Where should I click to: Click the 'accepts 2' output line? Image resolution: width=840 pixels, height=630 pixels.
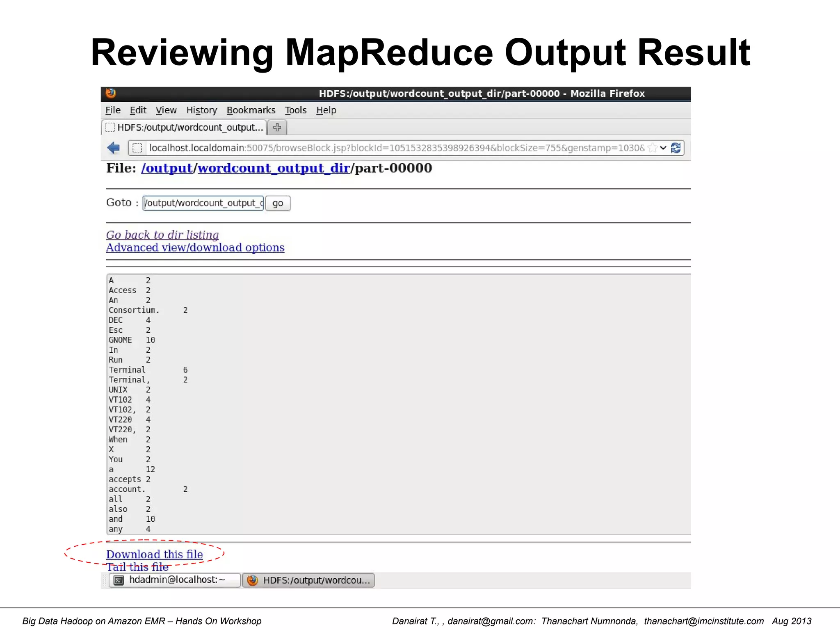(x=130, y=479)
